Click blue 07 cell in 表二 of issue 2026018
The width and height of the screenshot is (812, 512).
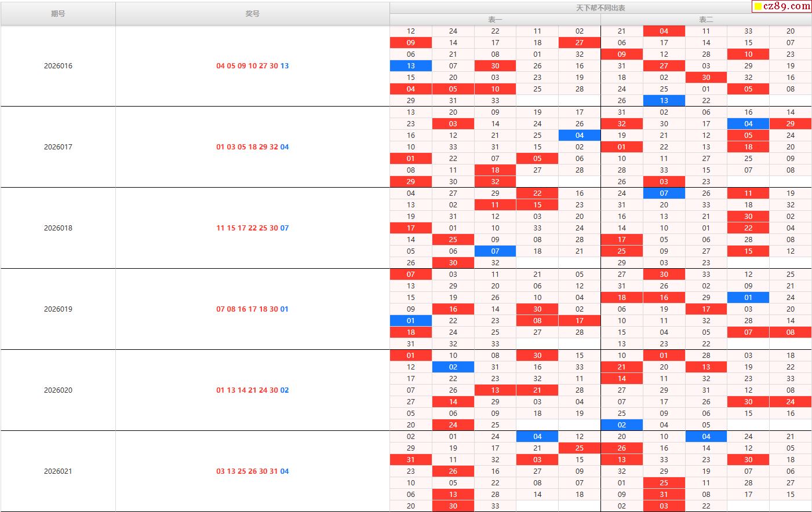pos(664,193)
